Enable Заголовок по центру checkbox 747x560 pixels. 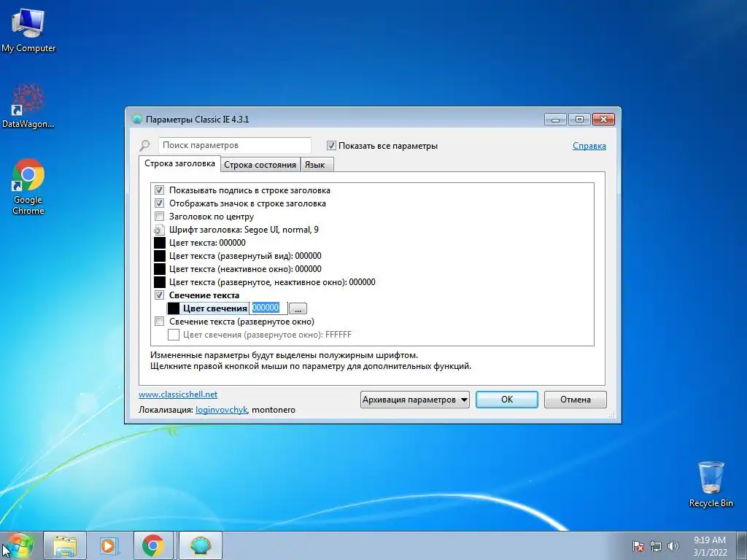159,217
